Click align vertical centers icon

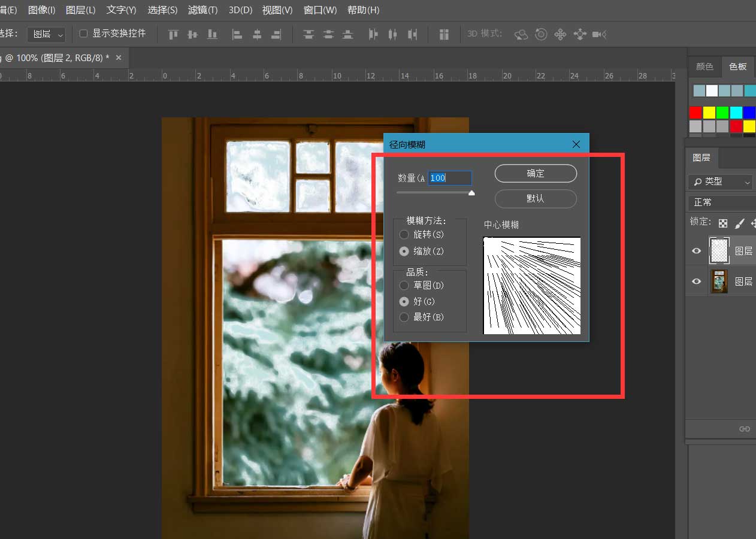point(192,34)
